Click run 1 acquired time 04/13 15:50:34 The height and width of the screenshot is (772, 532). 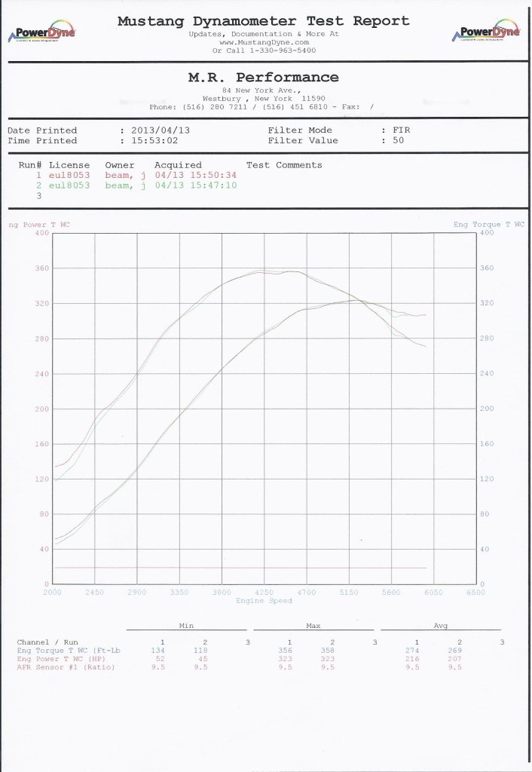tap(196, 175)
